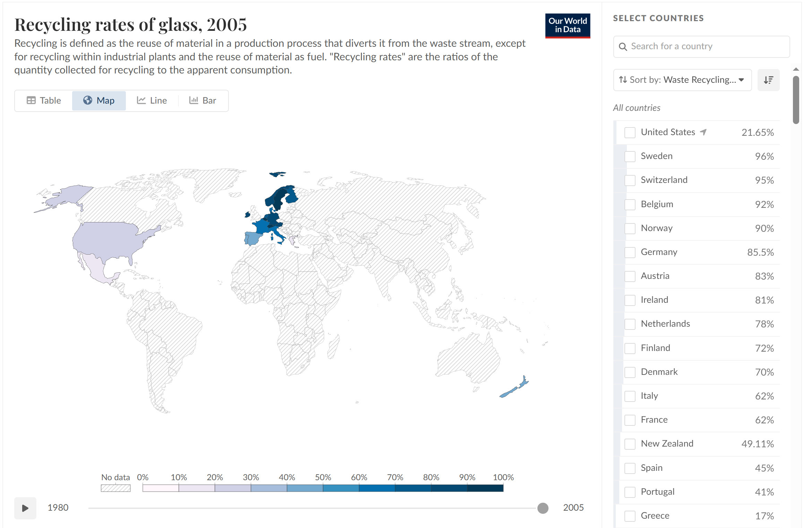
Task: Click the sort direction icon button
Action: point(768,80)
